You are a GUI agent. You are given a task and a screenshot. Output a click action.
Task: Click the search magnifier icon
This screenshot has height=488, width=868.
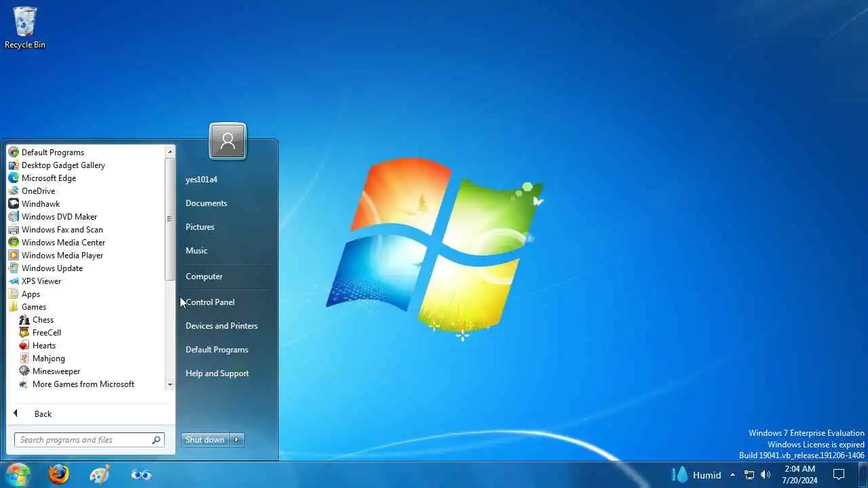[x=156, y=440]
